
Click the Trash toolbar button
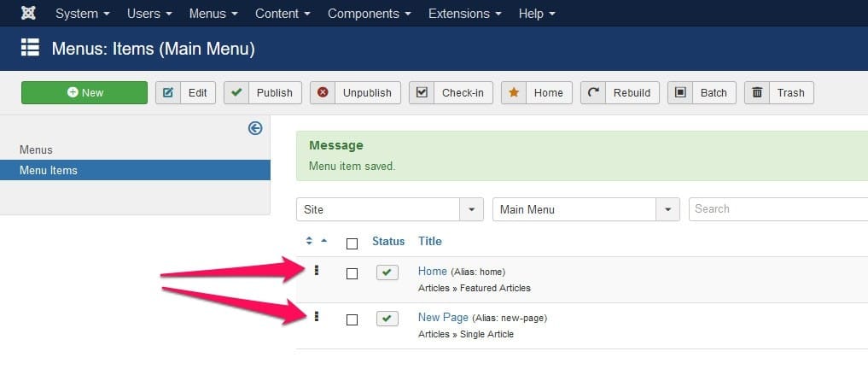(779, 92)
